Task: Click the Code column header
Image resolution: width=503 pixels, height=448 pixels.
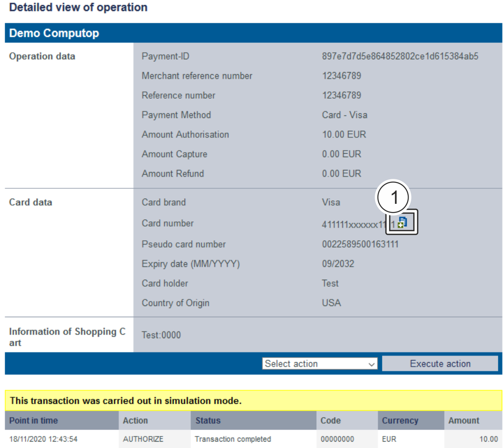Action: [x=330, y=421]
